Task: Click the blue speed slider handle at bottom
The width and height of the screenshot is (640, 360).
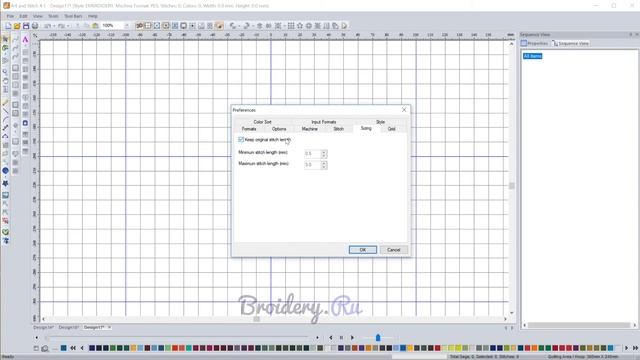Action: [x=378, y=338]
